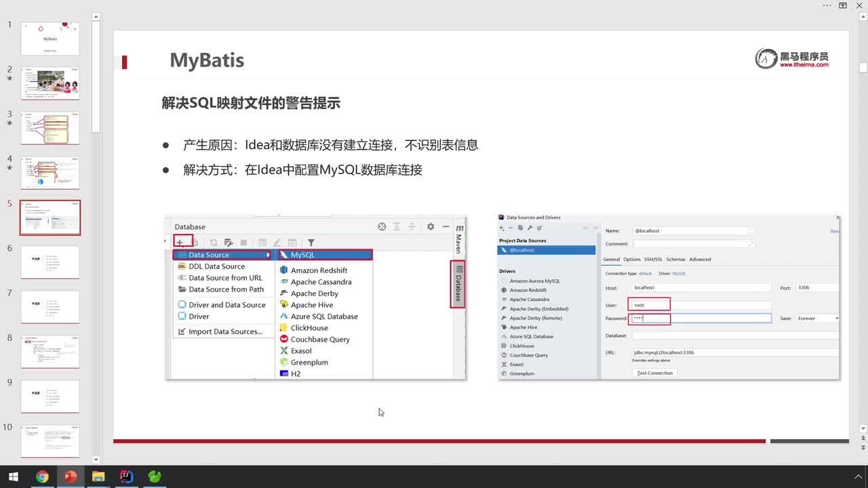Click settings gear in slide's Database panel
Screen dimensions: 868x488
coord(430,227)
